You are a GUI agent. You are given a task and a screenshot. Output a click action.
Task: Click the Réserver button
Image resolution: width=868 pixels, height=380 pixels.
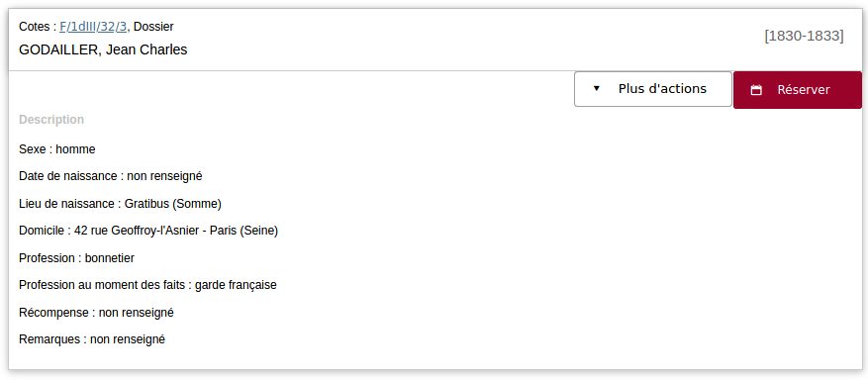click(798, 90)
